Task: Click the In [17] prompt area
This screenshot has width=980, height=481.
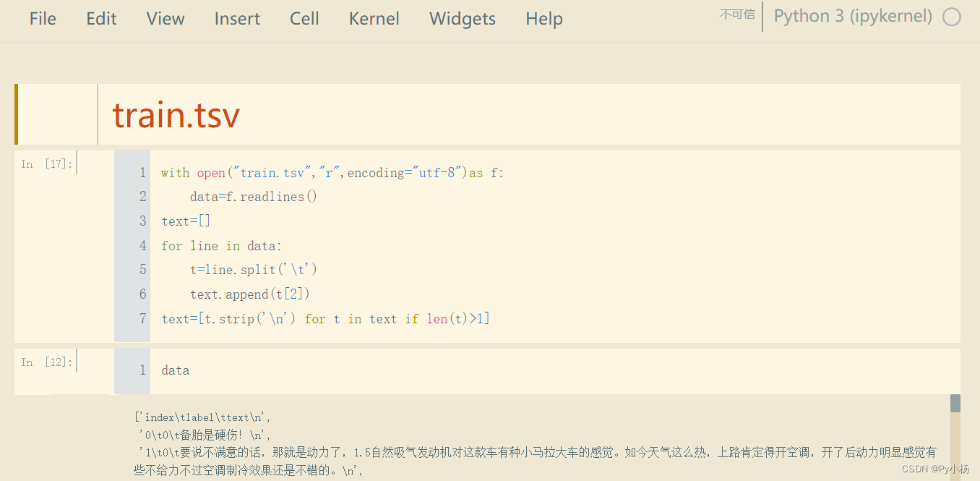Action: 46,163
